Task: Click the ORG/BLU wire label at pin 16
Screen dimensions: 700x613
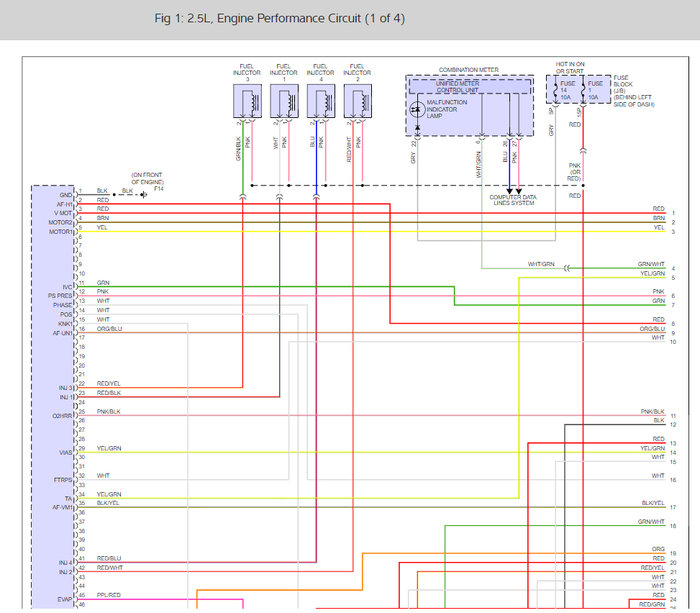Action: (109, 329)
